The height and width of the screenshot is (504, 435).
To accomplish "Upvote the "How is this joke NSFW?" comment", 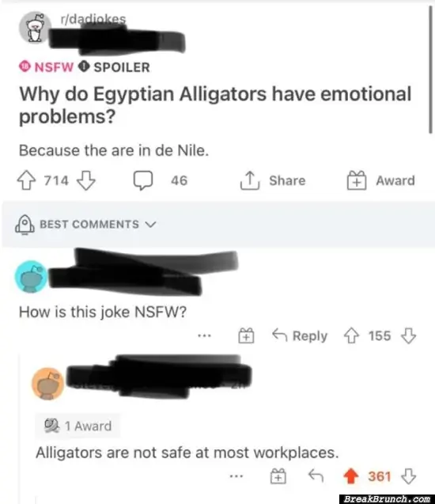I will (351, 335).
